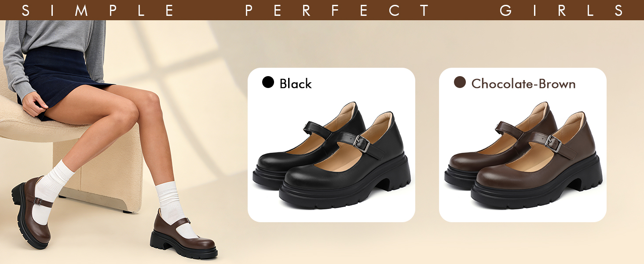Select the Black label text
Screen dimensions: 644x264
[296, 84]
